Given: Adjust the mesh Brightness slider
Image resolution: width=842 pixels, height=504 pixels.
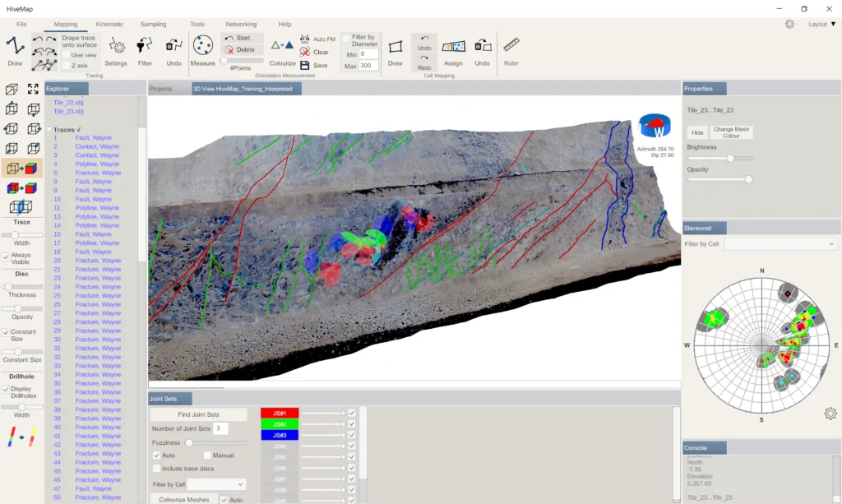Looking at the screenshot, I should click(719, 159).
